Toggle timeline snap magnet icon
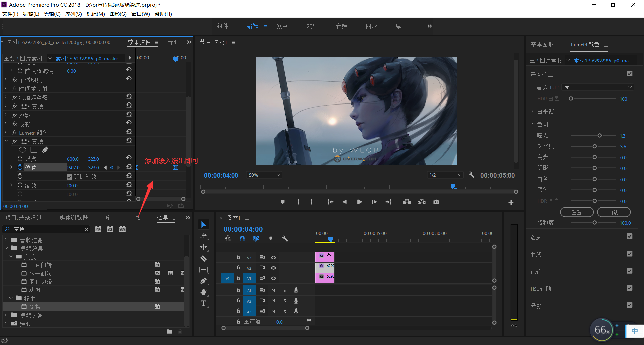644x345 pixels. (242, 238)
